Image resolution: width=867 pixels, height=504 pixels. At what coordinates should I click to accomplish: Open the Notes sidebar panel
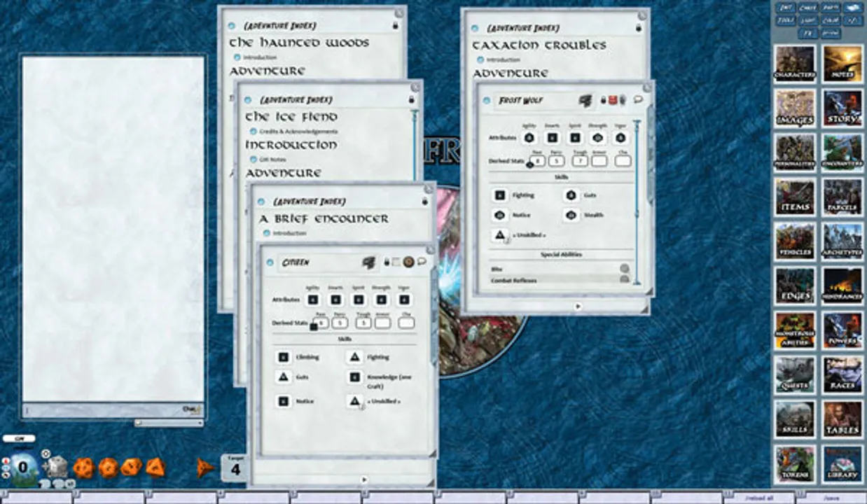[842, 63]
